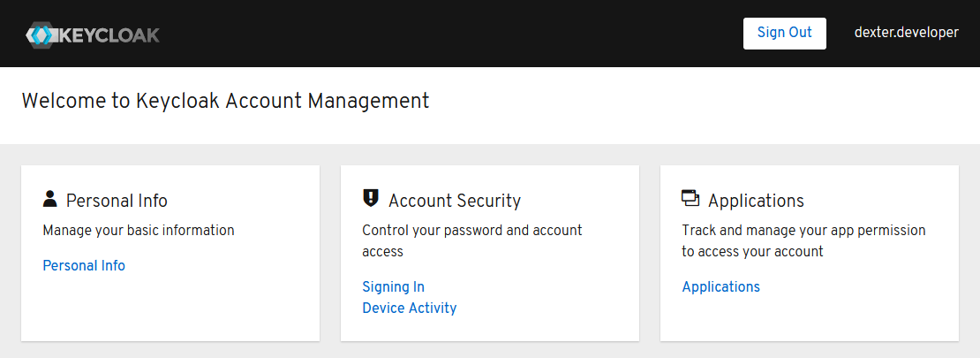Viewport: 980px width, 358px height.
Task: Click the Keycloak hexagon logo icon
Action: [41, 35]
